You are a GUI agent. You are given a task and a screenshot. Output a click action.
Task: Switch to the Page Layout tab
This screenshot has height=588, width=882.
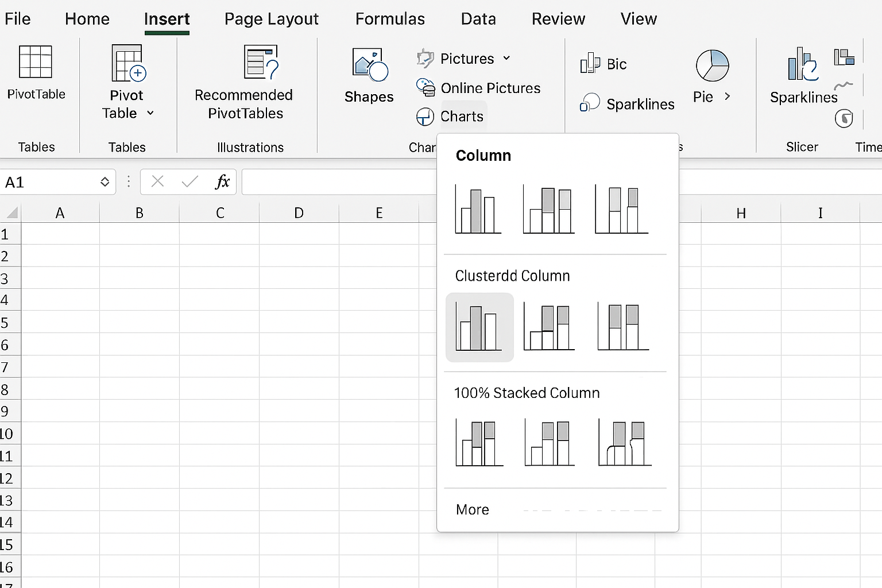click(x=272, y=19)
